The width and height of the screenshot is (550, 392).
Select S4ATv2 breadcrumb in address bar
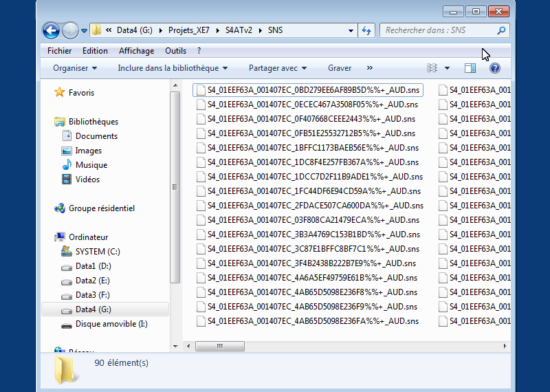click(239, 30)
